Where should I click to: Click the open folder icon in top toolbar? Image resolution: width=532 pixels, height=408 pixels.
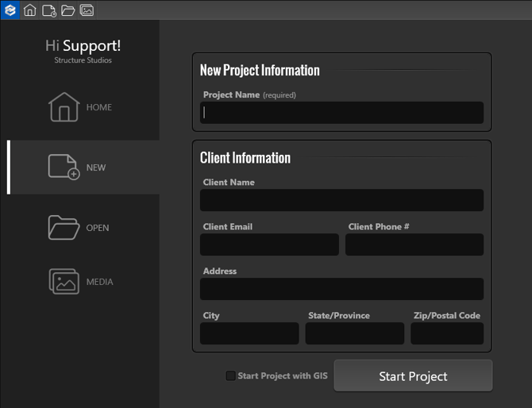point(68,10)
